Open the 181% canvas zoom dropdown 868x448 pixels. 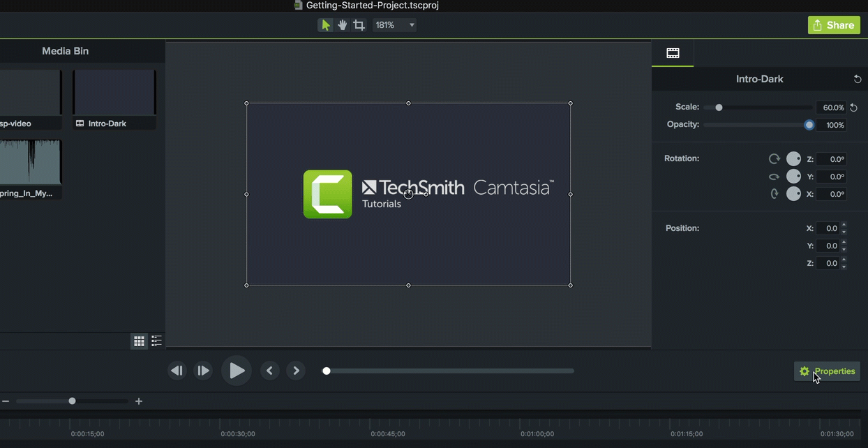[x=395, y=25]
